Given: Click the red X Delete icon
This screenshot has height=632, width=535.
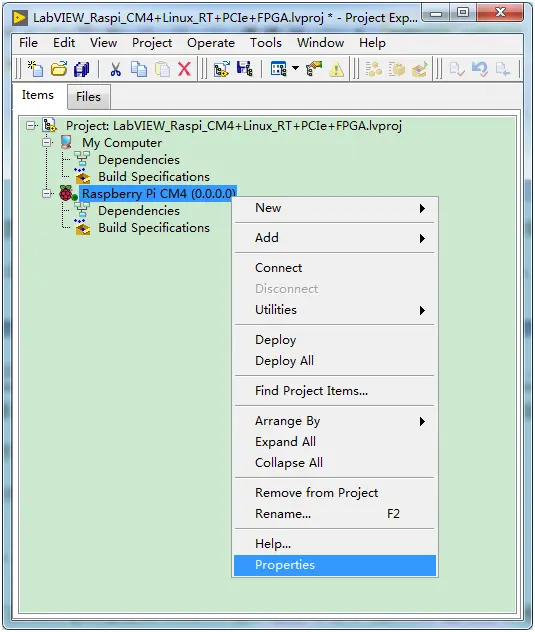Looking at the screenshot, I should point(184,69).
